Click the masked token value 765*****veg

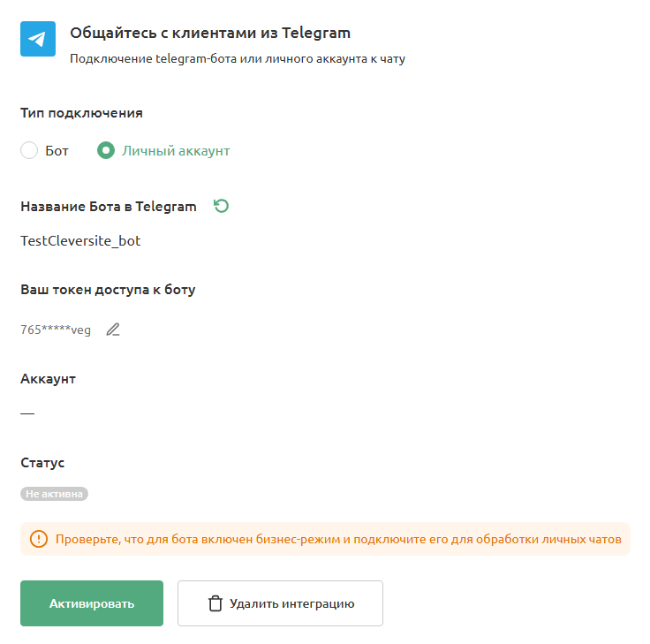56,330
